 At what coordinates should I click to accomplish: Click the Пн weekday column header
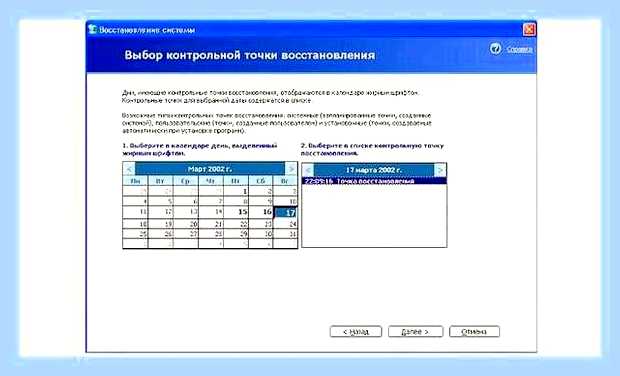(136, 181)
